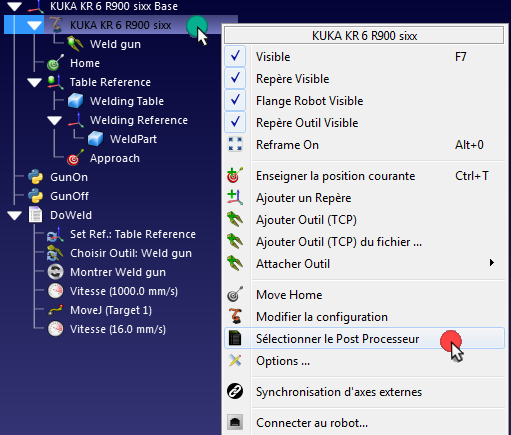Viewport: 511px width, 435px height.
Task: Click the Modifier la configuration robot icon
Action: point(235,316)
